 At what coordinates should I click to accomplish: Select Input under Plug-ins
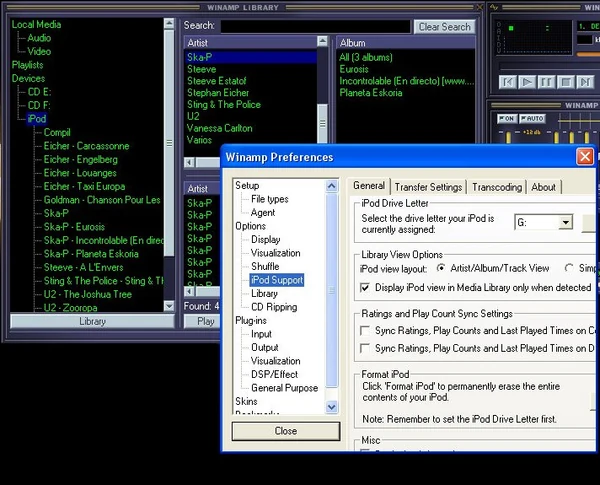(261, 334)
